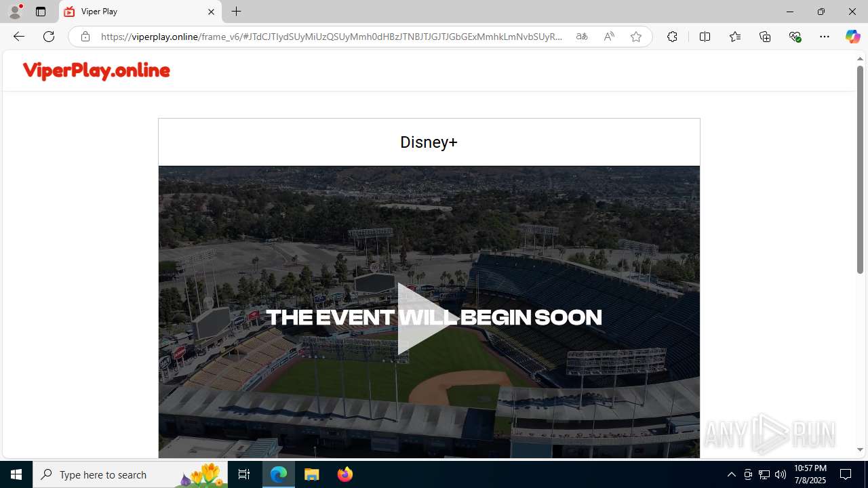Click the Disney+ heading text
Screen dimensions: 868x488
pyautogui.click(x=429, y=142)
